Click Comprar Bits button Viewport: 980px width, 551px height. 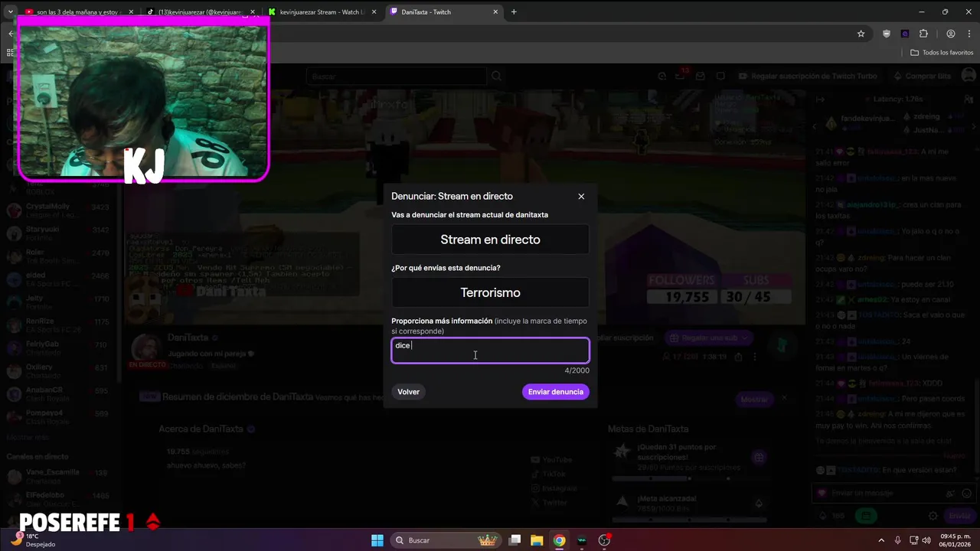click(x=922, y=77)
